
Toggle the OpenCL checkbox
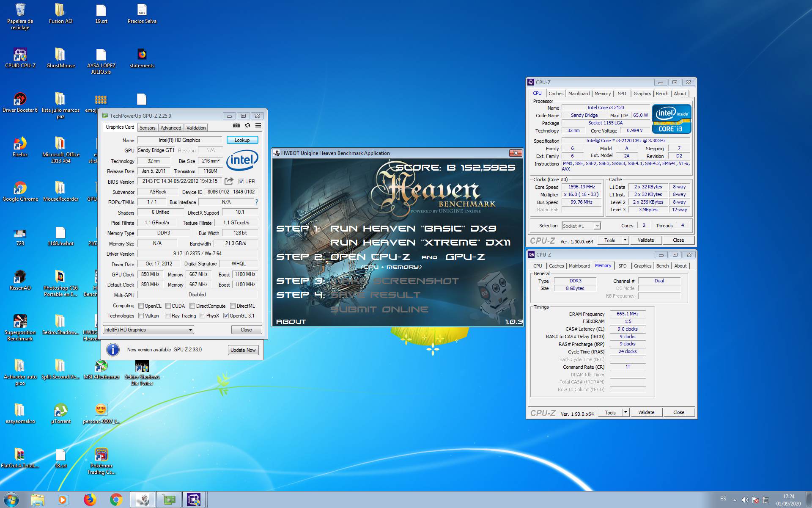click(141, 306)
